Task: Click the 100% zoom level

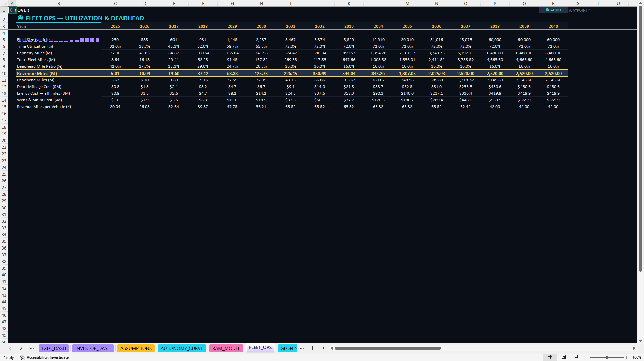Action: [637, 357]
